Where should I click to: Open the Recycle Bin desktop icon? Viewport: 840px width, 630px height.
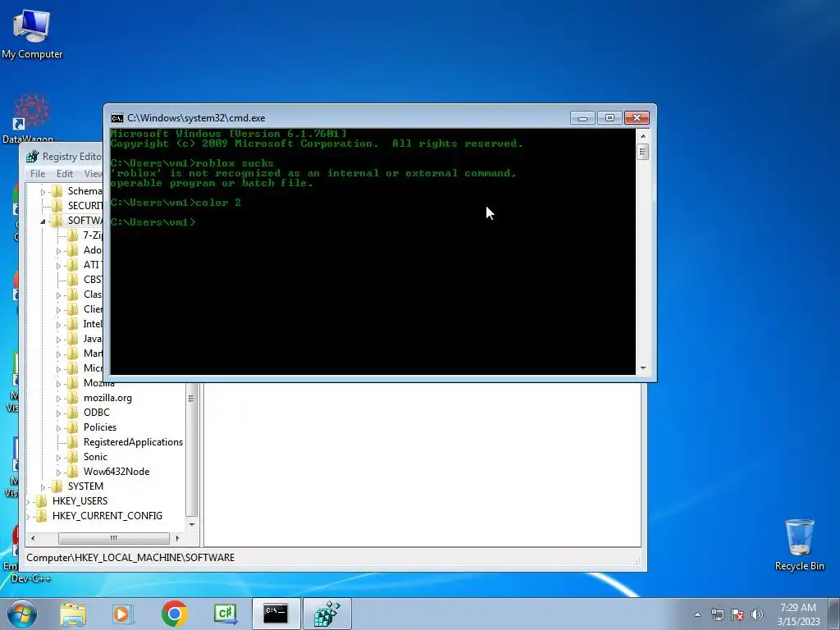coord(799,545)
